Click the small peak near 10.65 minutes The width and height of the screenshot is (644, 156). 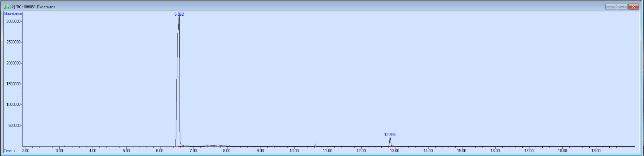point(315,145)
